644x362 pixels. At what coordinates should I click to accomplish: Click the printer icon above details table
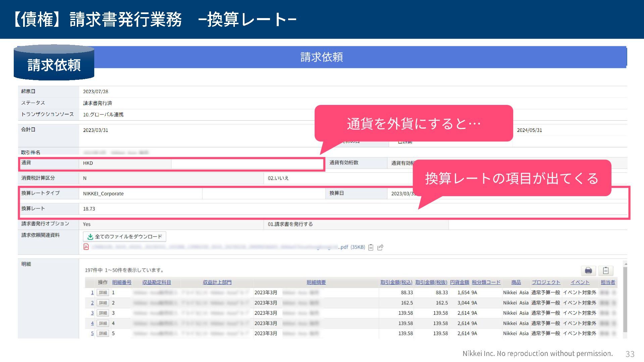click(x=588, y=270)
